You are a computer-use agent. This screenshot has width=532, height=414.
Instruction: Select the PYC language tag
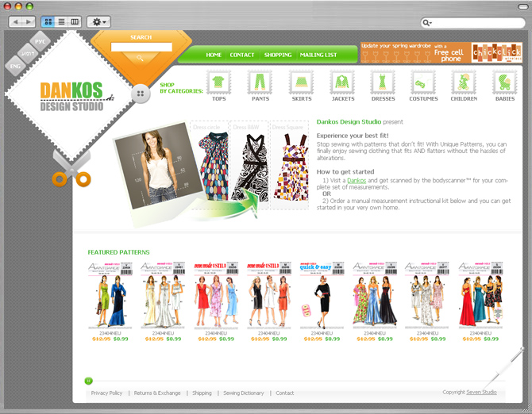(40, 41)
